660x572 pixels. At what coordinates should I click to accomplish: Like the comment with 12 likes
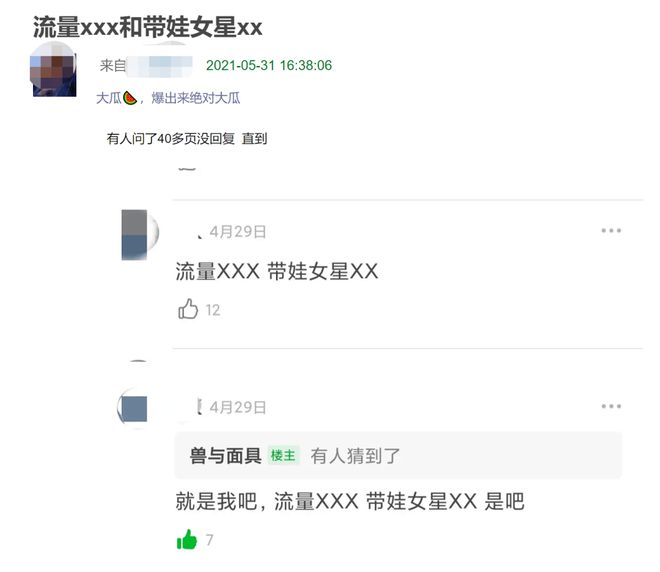click(x=188, y=309)
